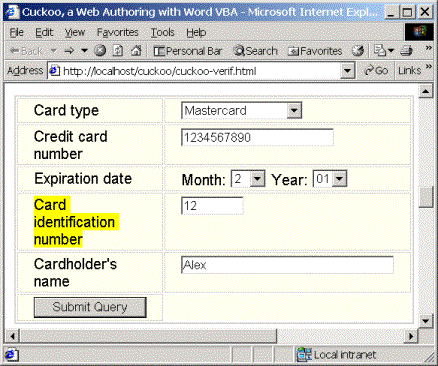Expand the toolbar overflow chevron
Viewport: 438px width, 366px height.
pyautogui.click(x=429, y=48)
